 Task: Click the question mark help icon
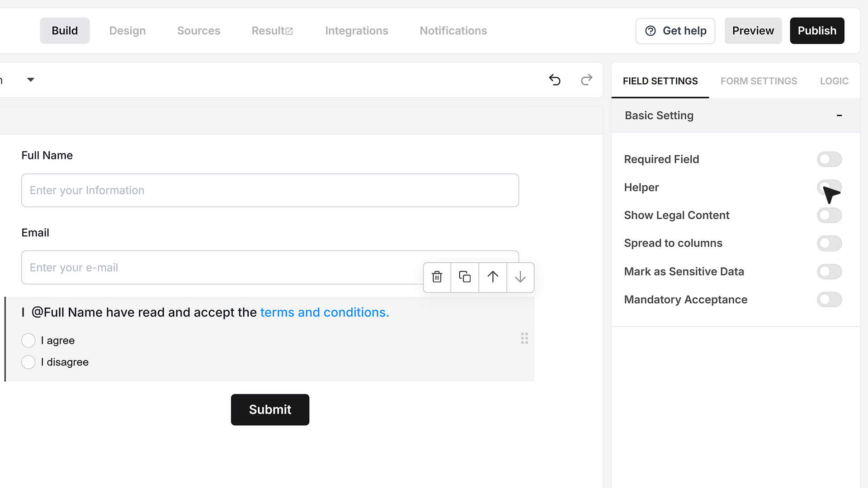point(651,31)
